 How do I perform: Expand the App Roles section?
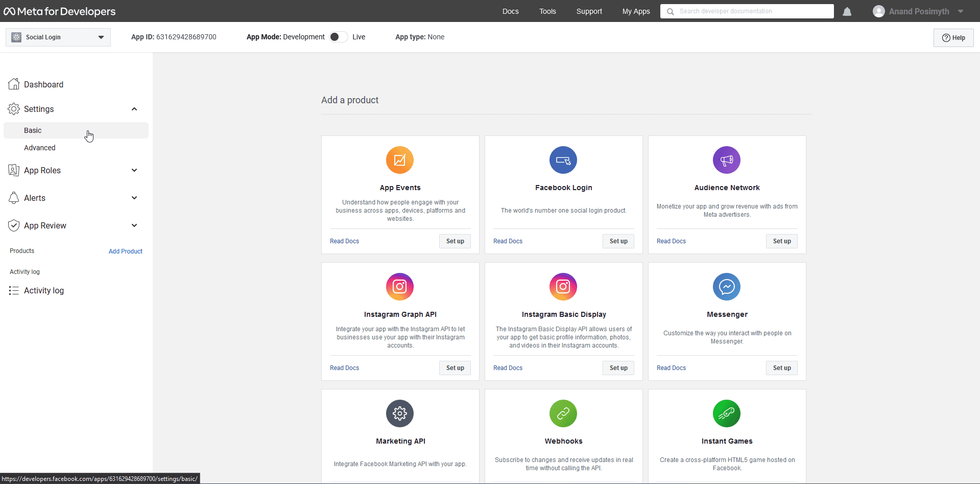134,170
